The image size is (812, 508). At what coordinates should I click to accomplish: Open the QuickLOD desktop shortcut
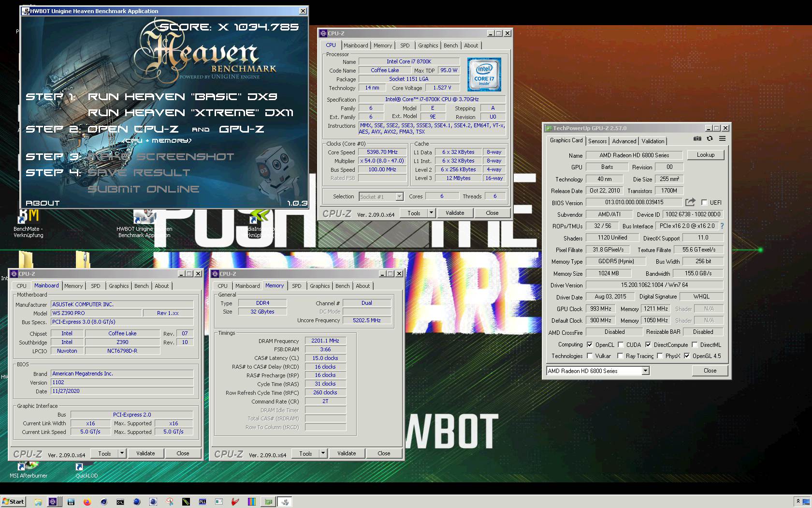[87, 470]
